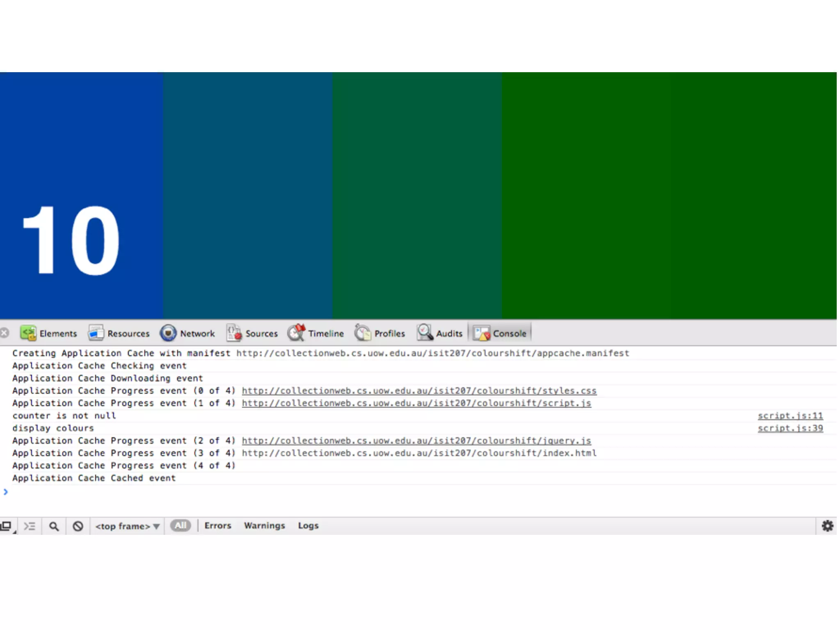Screen dimensions: 840x630
Task: Filter console by Warnings
Action: [264, 525]
